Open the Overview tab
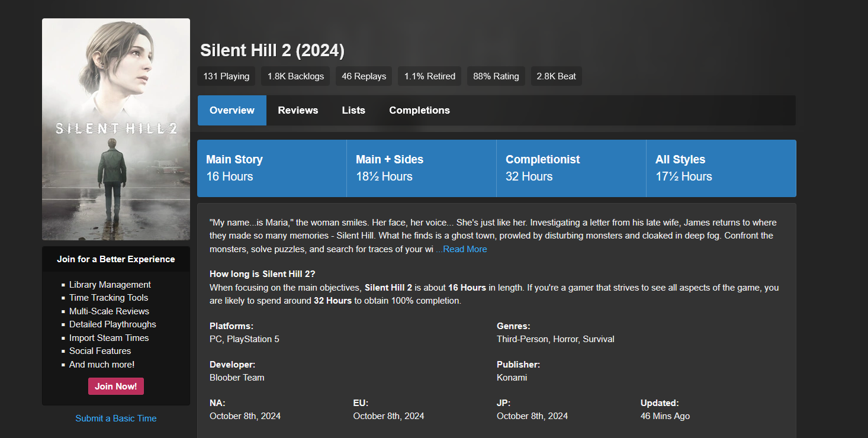Image resolution: width=868 pixels, height=438 pixels. pos(232,110)
